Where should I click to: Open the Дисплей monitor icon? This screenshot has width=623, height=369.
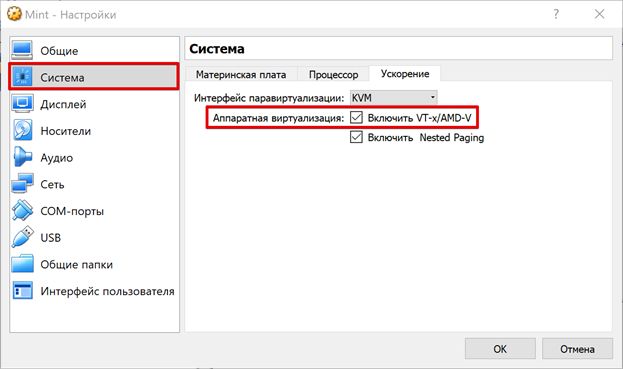coord(22,103)
